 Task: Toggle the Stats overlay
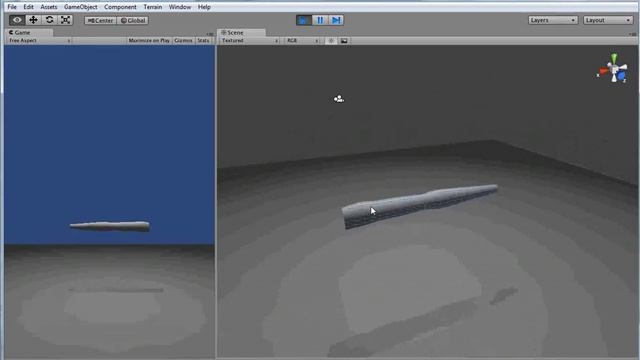click(203, 40)
